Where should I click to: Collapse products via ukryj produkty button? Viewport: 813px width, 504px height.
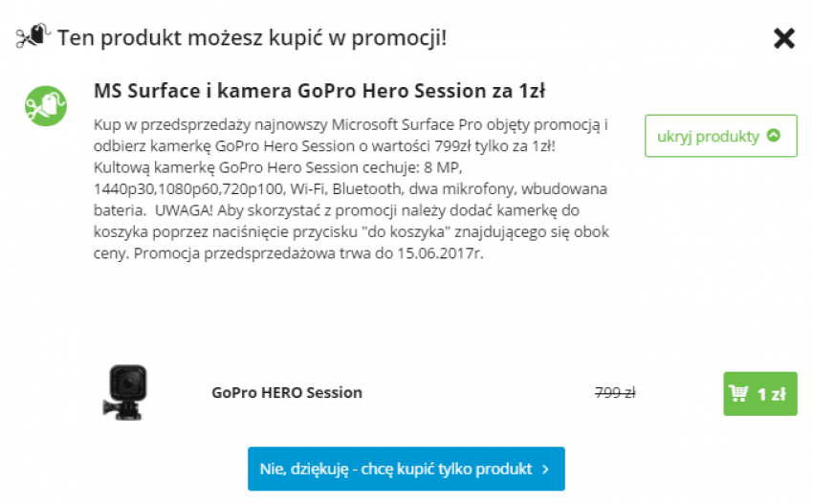(x=721, y=136)
